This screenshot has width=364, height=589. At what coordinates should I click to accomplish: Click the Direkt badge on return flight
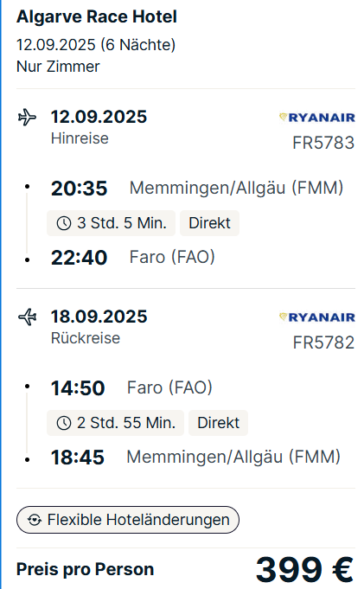[x=218, y=423]
